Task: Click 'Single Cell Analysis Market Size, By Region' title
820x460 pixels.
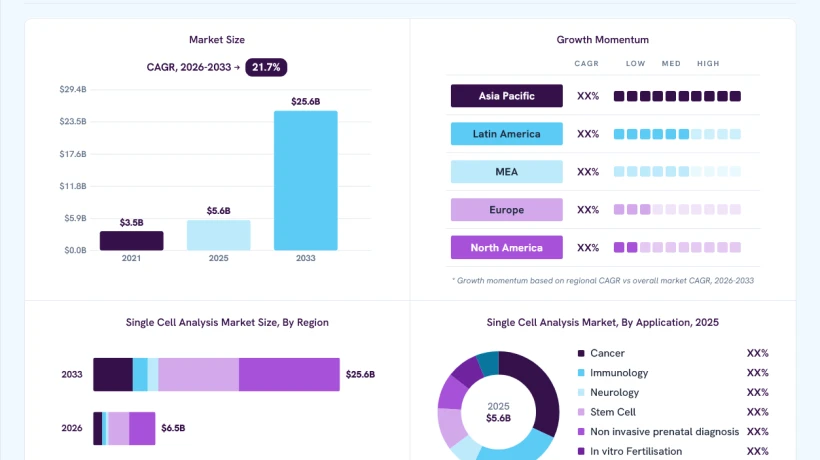Action: point(227,323)
